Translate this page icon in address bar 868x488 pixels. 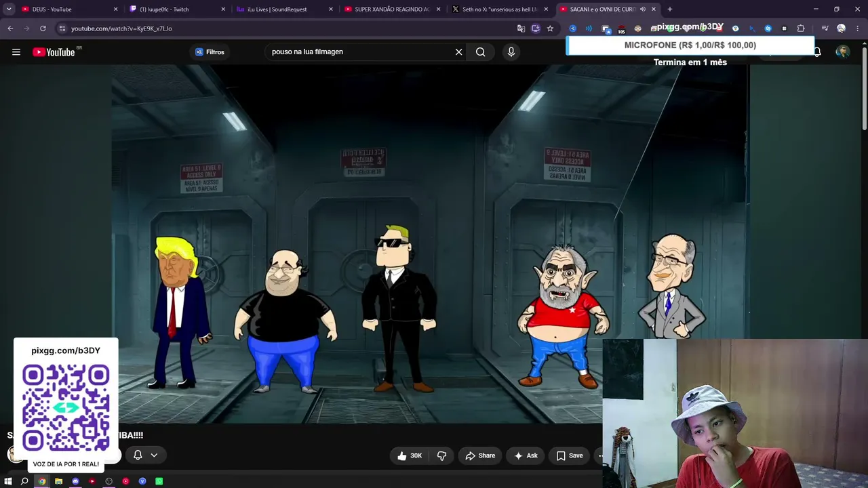[521, 28]
